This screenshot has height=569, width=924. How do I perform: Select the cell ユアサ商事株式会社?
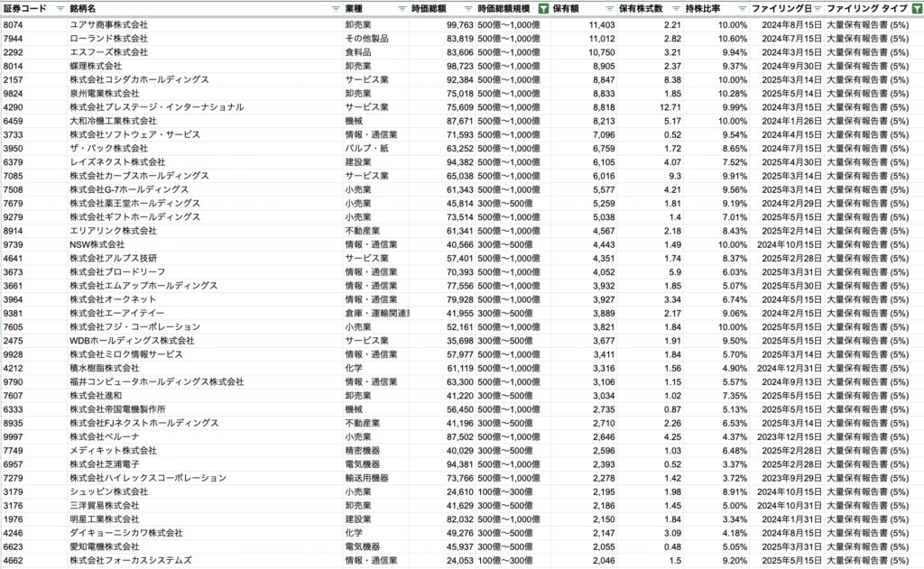(x=205, y=24)
